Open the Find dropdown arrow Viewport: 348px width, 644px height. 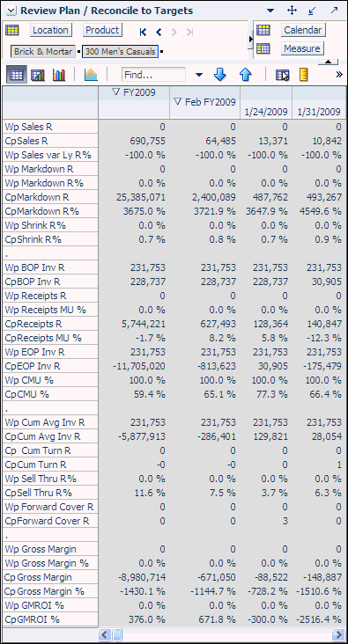pyautogui.click(x=199, y=75)
